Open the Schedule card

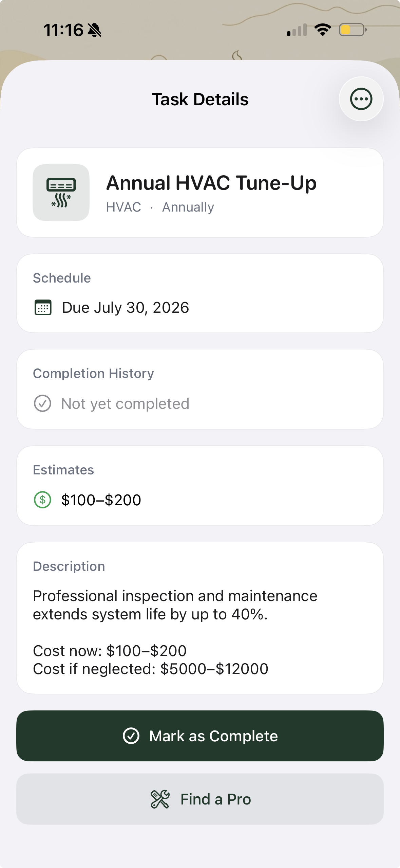tap(200, 293)
